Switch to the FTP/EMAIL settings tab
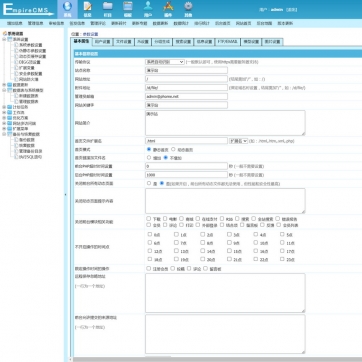This screenshot has width=362, height=362. click(x=228, y=42)
